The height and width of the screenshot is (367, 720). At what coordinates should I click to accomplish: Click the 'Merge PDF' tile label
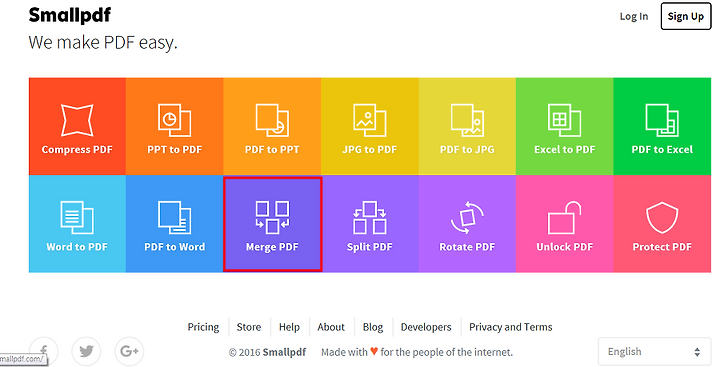point(272,247)
